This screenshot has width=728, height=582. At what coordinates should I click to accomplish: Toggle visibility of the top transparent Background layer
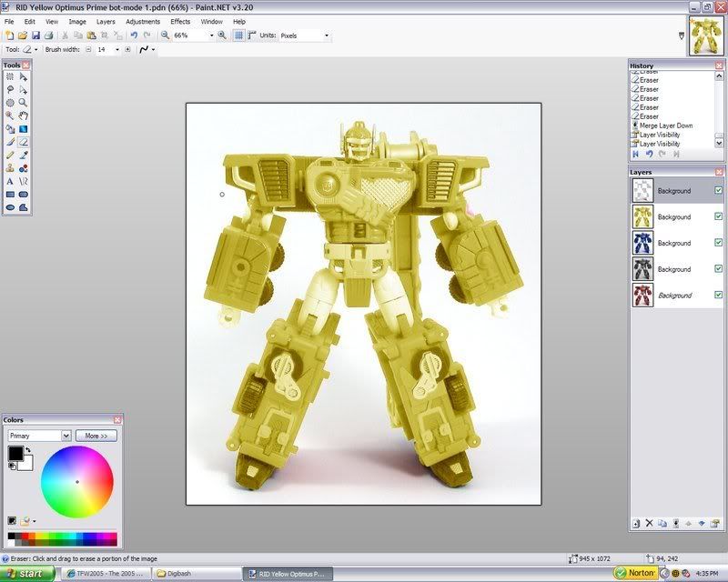coord(718,190)
